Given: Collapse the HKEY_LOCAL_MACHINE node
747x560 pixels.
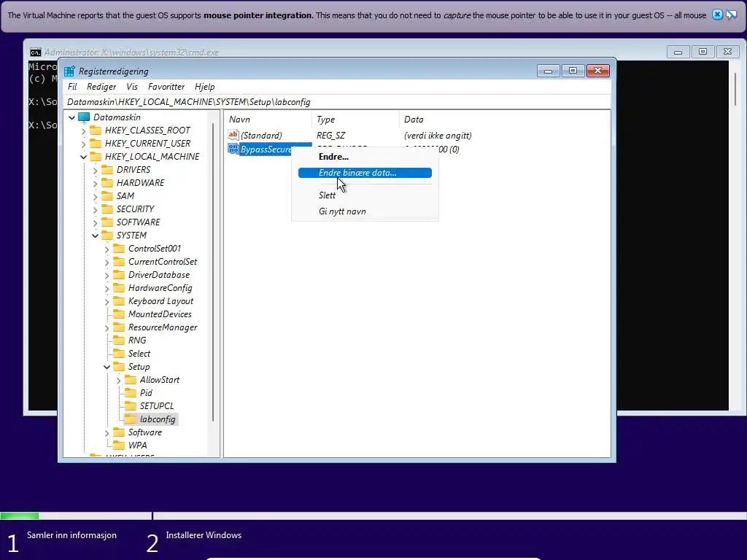Looking at the screenshot, I should coord(83,157).
